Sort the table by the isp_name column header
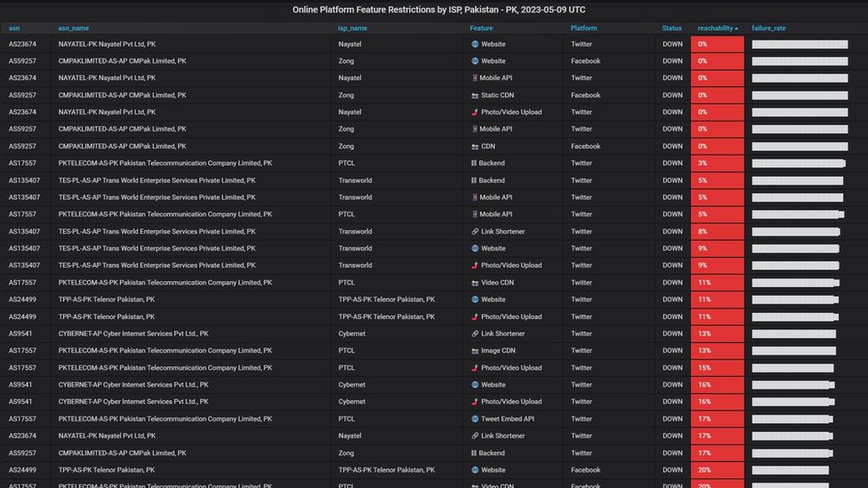The height and width of the screenshot is (488, 868). tap(352, 28)
